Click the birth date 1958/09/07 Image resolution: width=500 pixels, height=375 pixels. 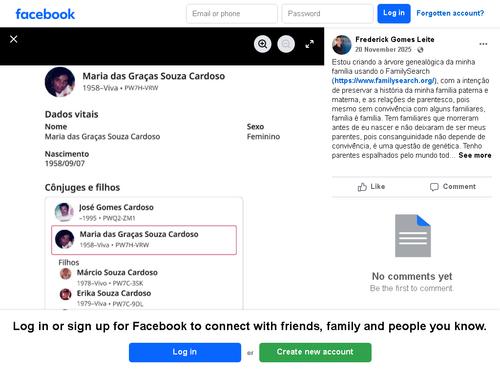click(x=65, y=163)
